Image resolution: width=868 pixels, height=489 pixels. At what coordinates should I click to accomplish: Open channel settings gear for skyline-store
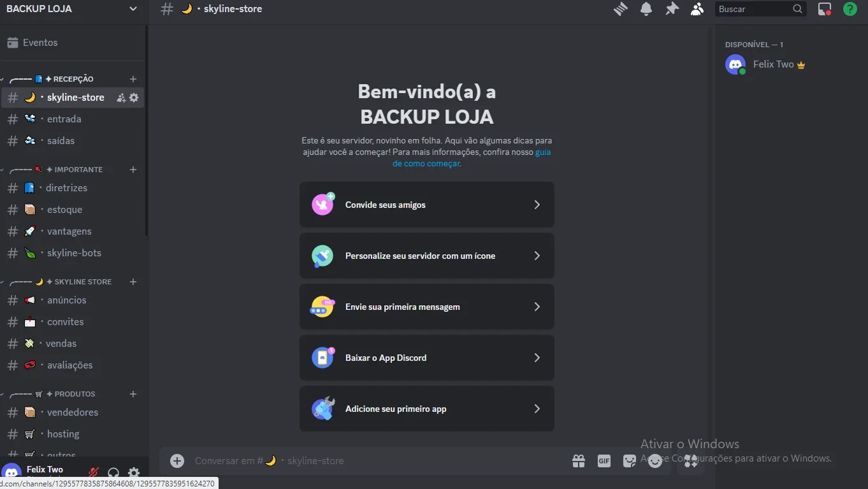(134, 98)
